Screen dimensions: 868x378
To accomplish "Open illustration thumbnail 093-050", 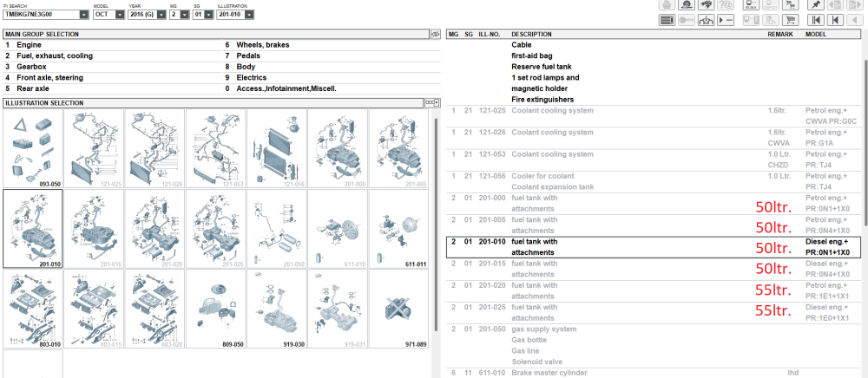I will pos(33,148).
